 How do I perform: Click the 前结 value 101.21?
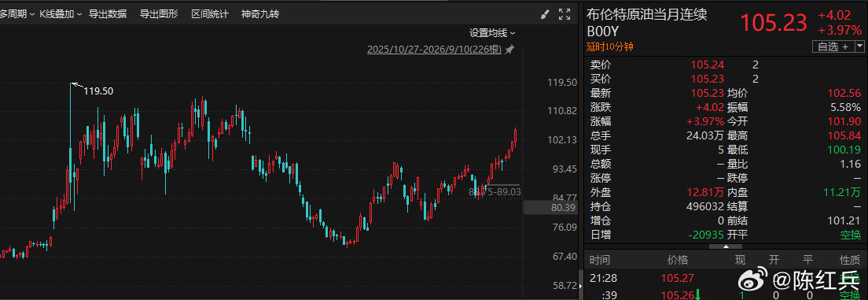[844, 220]
